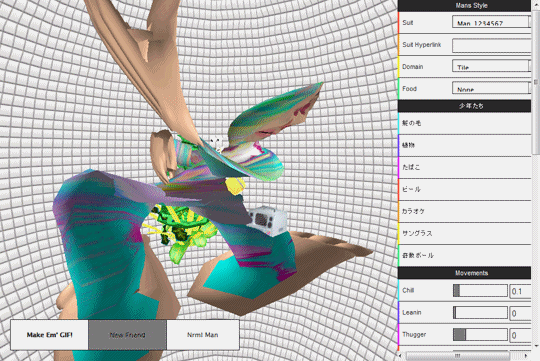Screen dimensions: 540x361
Task: Click the 'Suit' label text
Action: click(408, 23)
